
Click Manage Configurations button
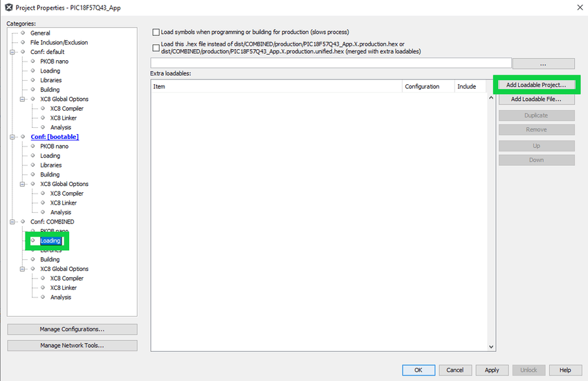72,329
